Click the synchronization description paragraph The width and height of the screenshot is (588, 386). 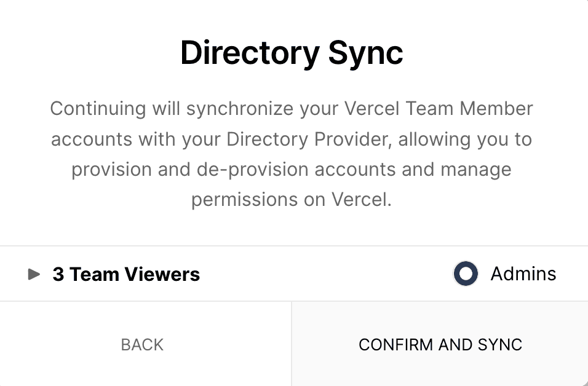point(292,154)
